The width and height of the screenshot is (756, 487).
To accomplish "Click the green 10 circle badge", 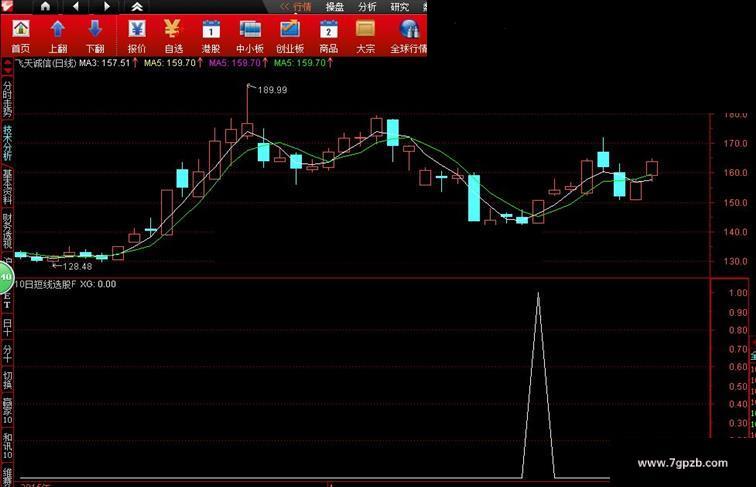I will pos(6,277).
